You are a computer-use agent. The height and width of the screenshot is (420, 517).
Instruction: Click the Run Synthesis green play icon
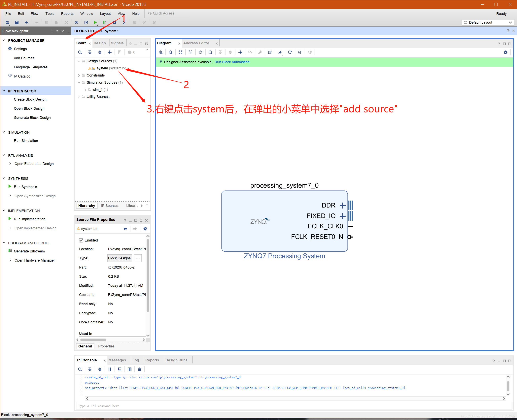coord(10,186)
